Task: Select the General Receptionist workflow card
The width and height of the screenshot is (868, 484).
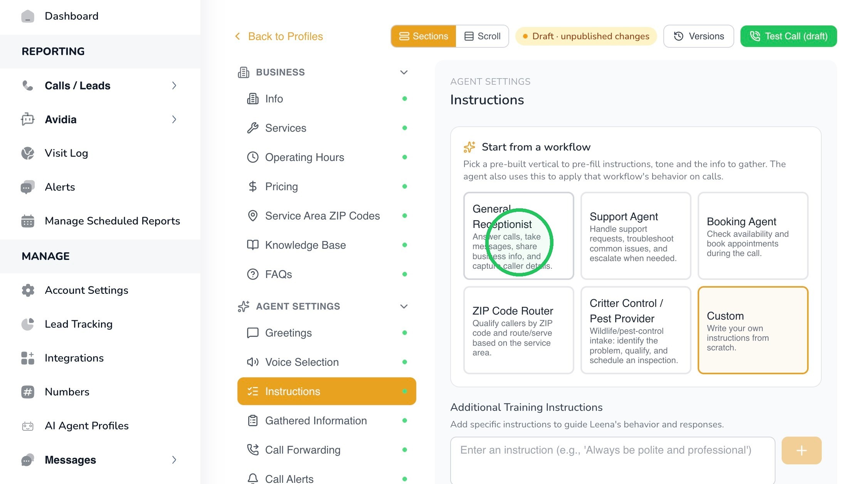Action: (518, 236)
